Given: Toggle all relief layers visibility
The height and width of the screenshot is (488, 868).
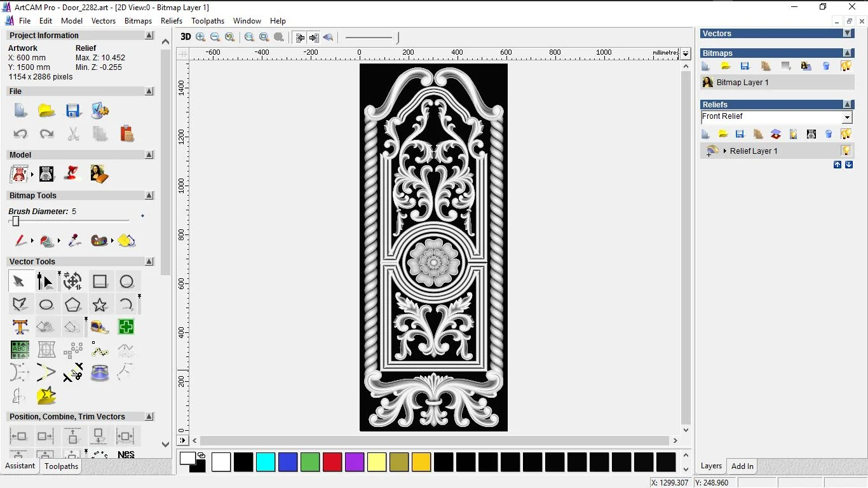Looking at the screenshot, I should [846, 134].
